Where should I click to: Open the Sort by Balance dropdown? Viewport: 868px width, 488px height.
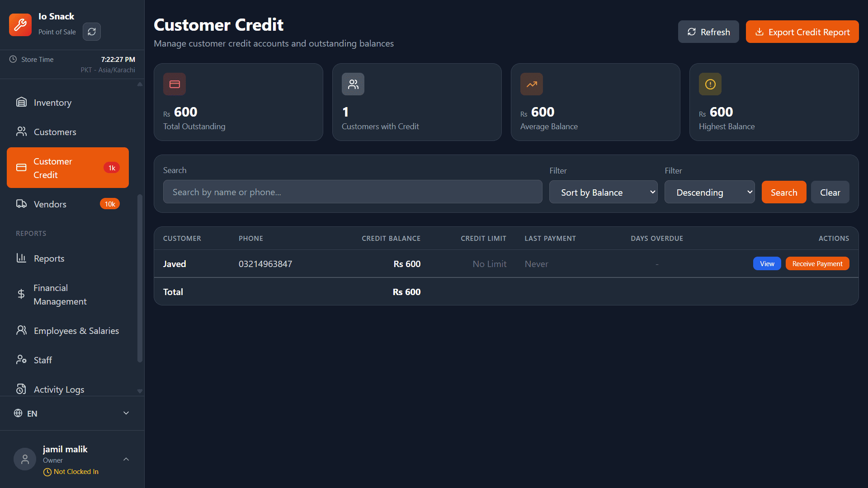(603, 192)
